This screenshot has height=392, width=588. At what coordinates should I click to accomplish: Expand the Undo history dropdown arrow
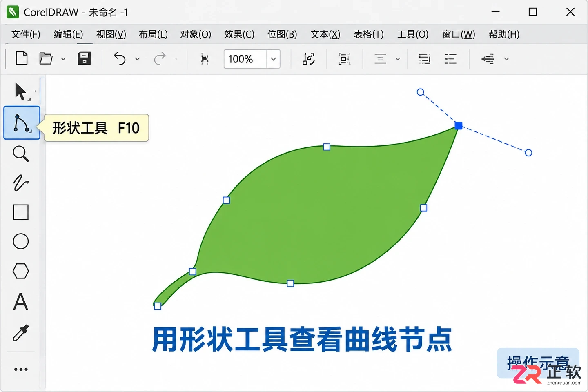point(137,59)
